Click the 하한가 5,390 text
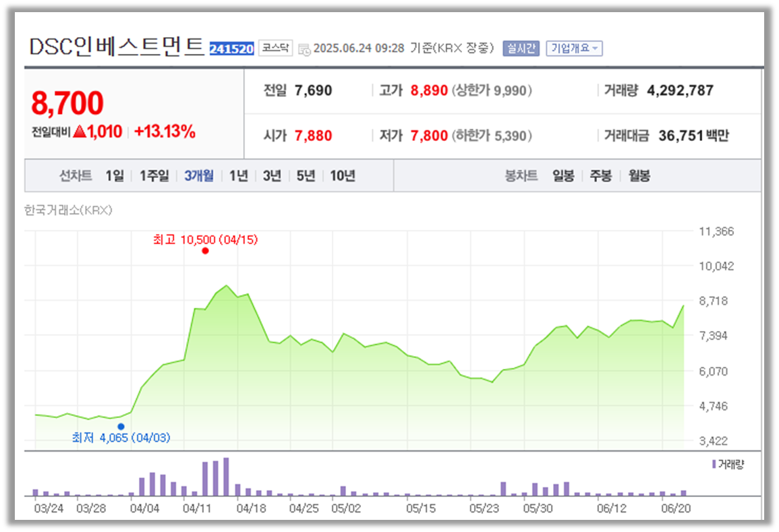779x532 pixels. click(492, 136)
